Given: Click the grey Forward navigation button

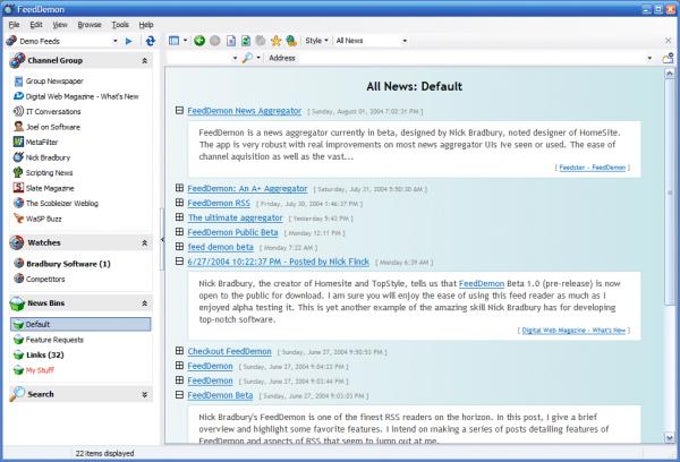Looking at the screenshot, I should click(x=215, y=41).
